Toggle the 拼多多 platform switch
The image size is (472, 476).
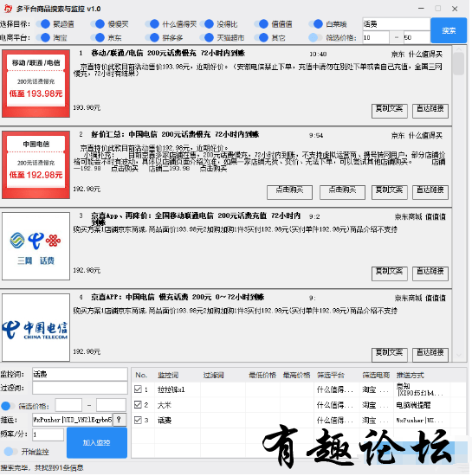pyautogui.click(x=152, y=37)
